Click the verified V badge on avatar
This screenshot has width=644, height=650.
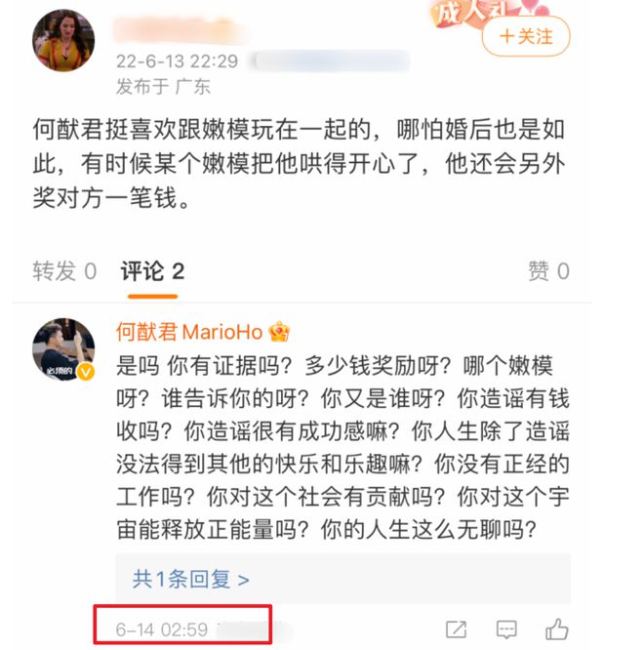tap(86, 372)
